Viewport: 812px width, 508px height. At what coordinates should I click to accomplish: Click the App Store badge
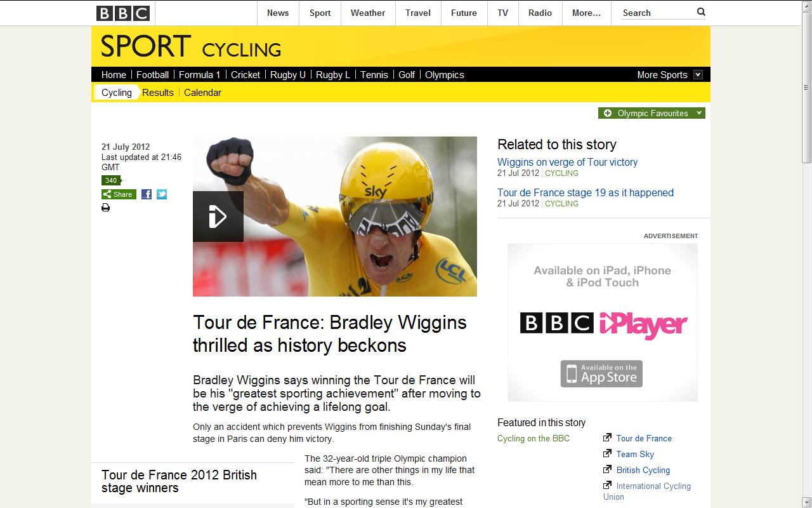tap(601, 374)
